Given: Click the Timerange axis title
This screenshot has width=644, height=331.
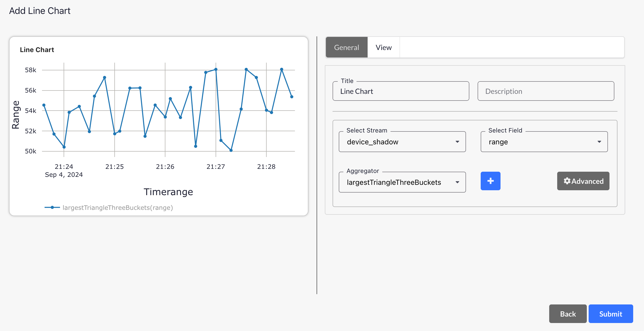Looking at the screenshot, I should click(x=168, y=192).
